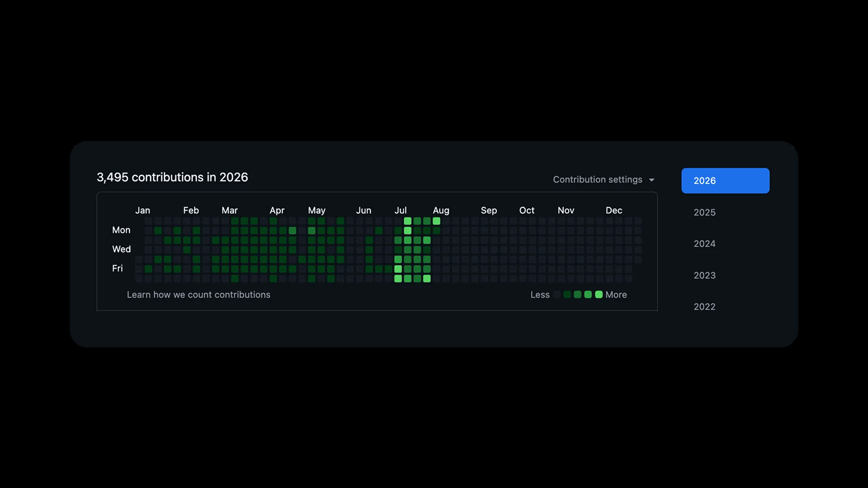This screenshot has width=868, height=488.
Task: Click the brightest legend swatch next to More
Action: 599,295
